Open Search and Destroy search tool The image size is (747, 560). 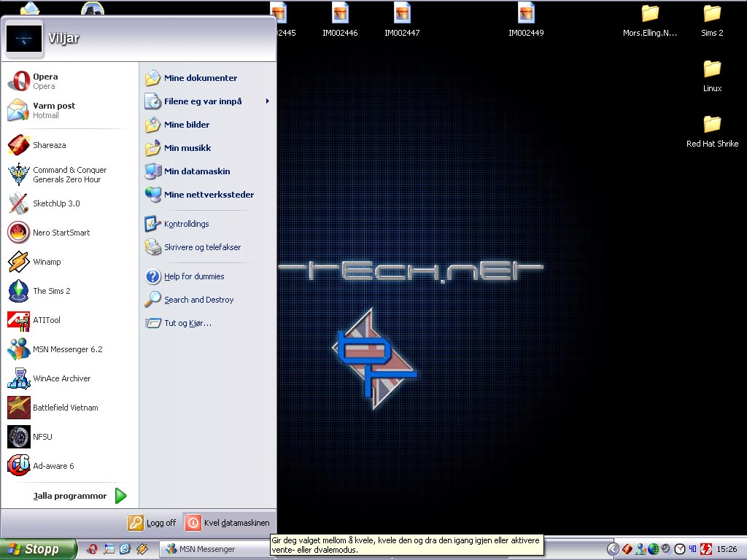click(x=208, y=300)
